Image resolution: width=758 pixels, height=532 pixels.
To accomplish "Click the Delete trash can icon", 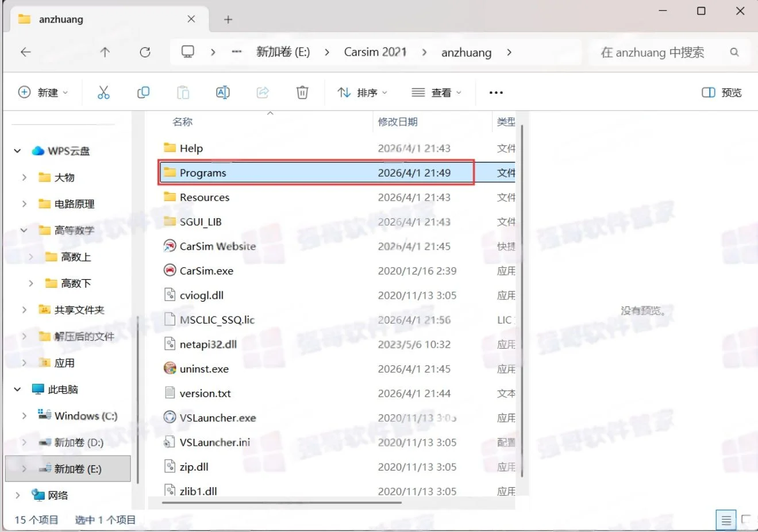I will [x=302, y=92].
